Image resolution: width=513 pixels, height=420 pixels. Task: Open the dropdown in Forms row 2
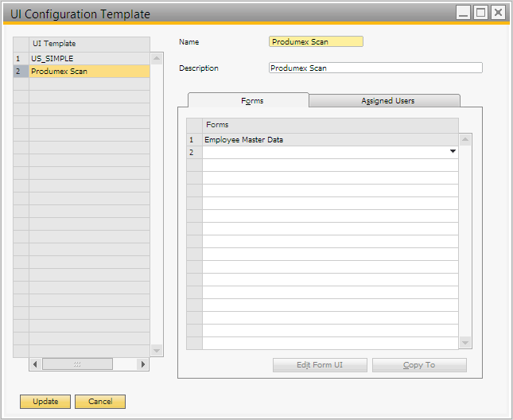453,152
